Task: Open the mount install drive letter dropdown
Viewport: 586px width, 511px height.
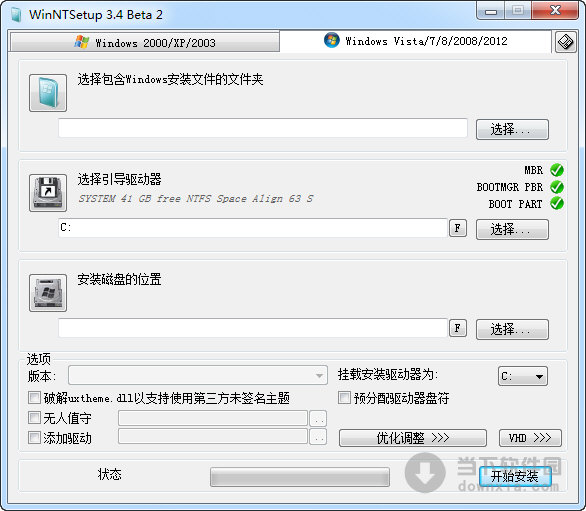Action: [522, 376]
